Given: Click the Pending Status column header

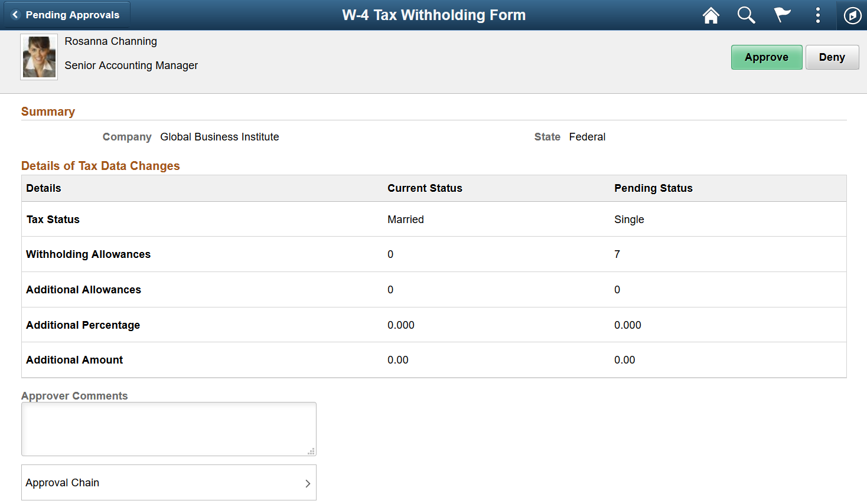Looking at the screenshot, I should (653, 188).
